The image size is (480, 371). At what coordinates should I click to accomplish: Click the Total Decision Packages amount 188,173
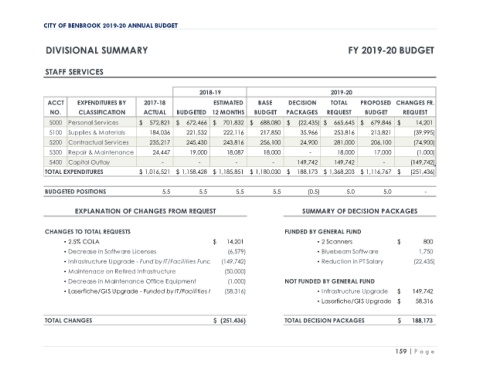pos(422,321)
